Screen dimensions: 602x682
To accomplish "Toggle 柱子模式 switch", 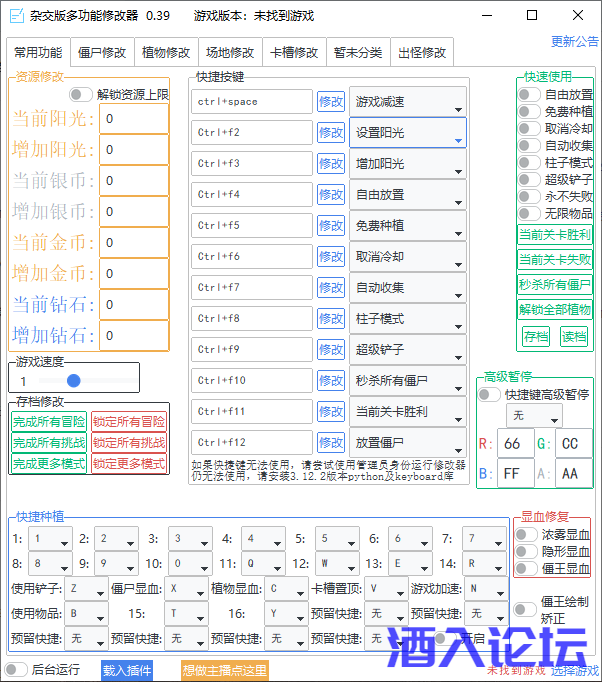I will point(529,162).
